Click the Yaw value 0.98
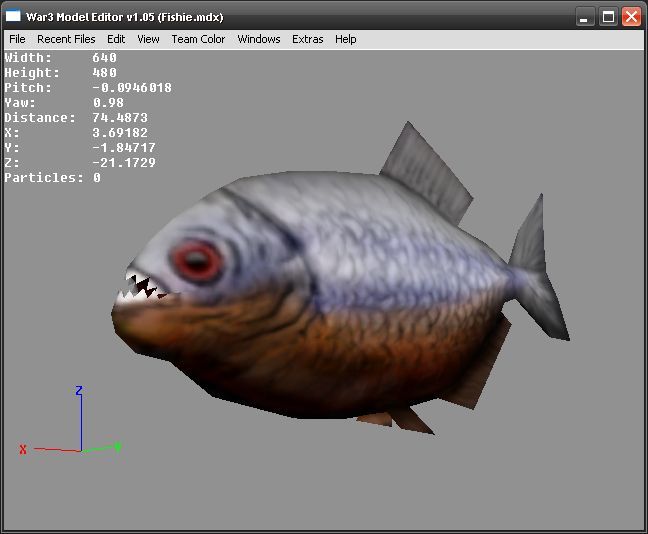 108,103
